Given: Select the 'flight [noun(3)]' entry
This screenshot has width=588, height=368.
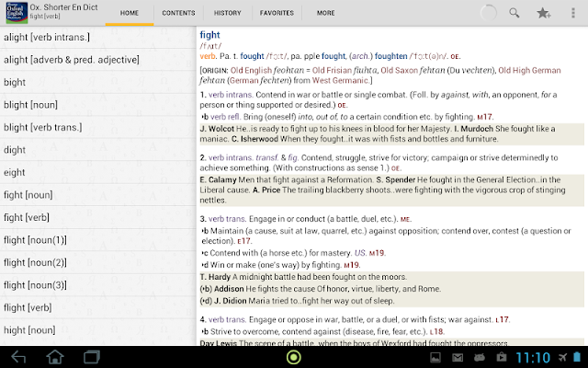Looking at the screenshot, I should tap(98, 285).
